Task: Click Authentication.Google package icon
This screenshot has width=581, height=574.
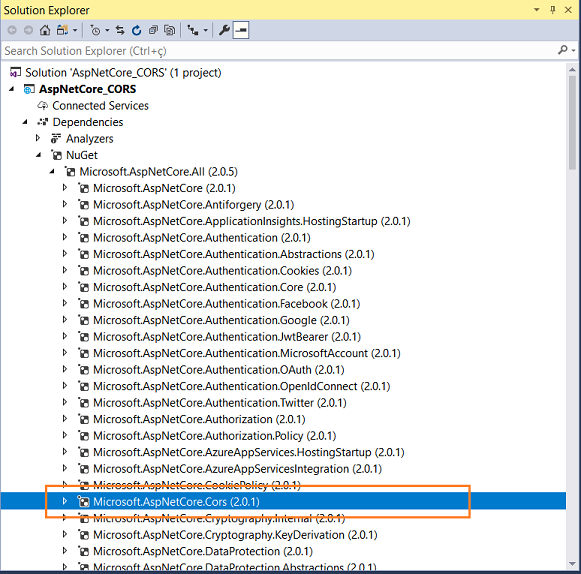Action: tap(84, 320)
